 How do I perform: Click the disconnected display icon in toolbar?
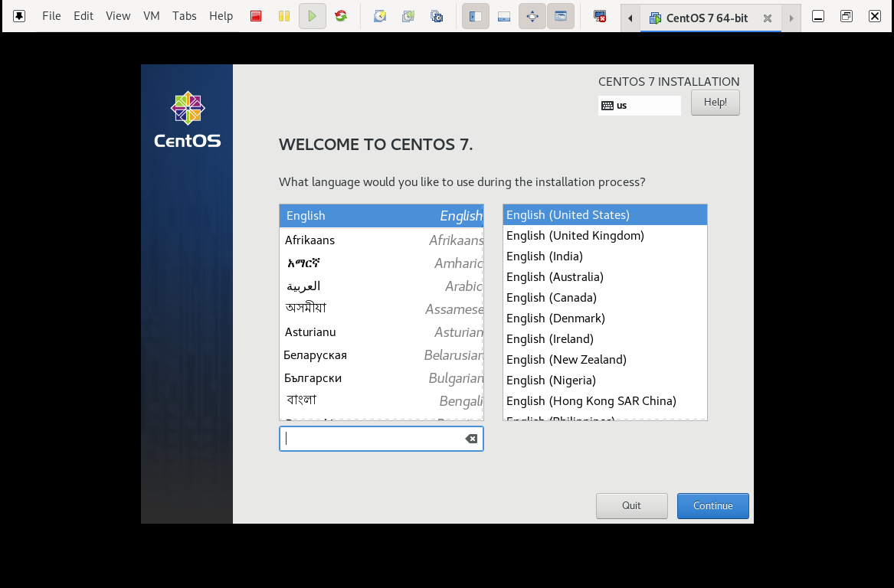point(599,16)
